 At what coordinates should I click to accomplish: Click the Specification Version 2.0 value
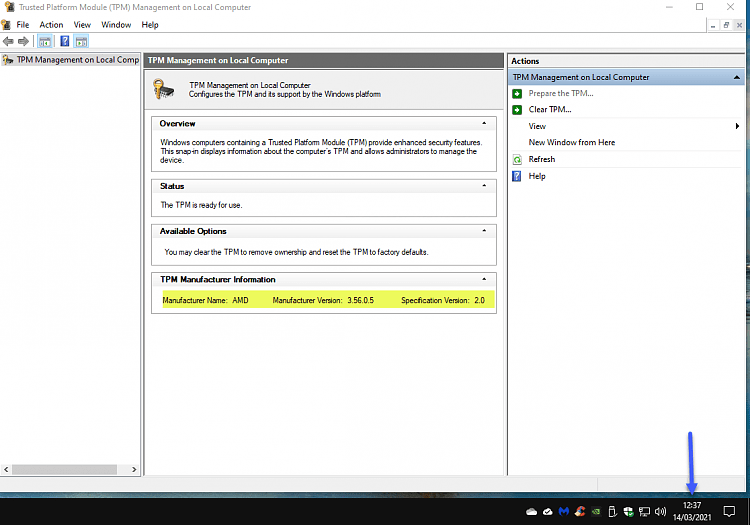[479, 300]
